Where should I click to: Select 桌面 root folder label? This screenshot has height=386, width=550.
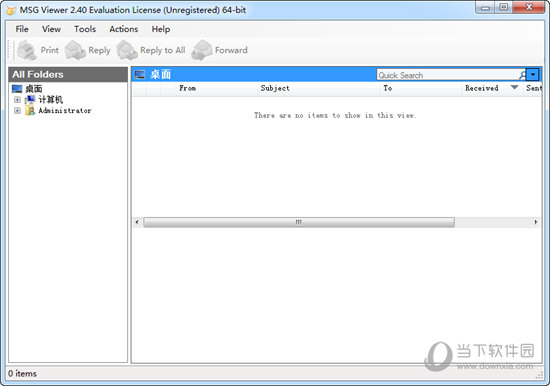[34, 89]
